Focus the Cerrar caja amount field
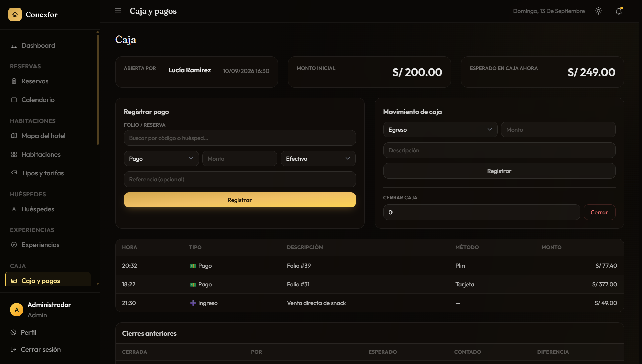642x364 pixels. coord(482,212)
